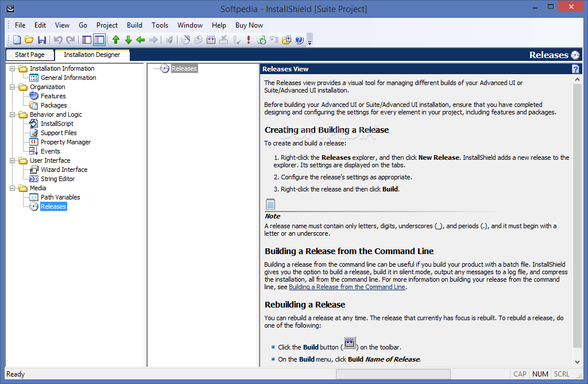Go back with the green left arrow

[x=141, y=40]
